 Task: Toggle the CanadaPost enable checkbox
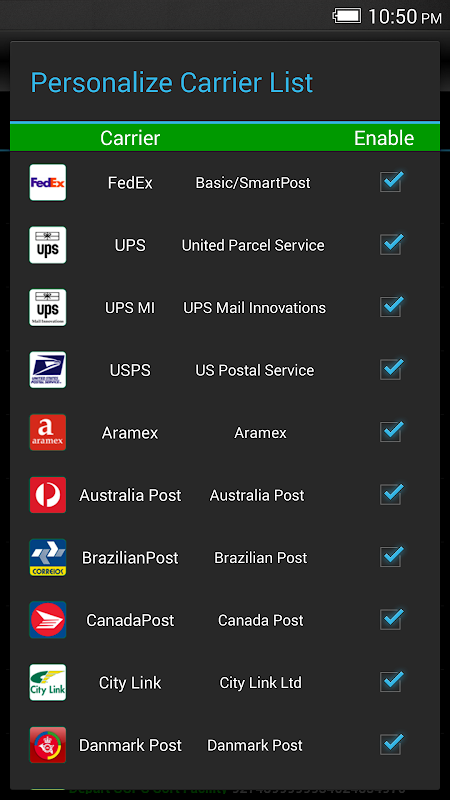[391, 619]
